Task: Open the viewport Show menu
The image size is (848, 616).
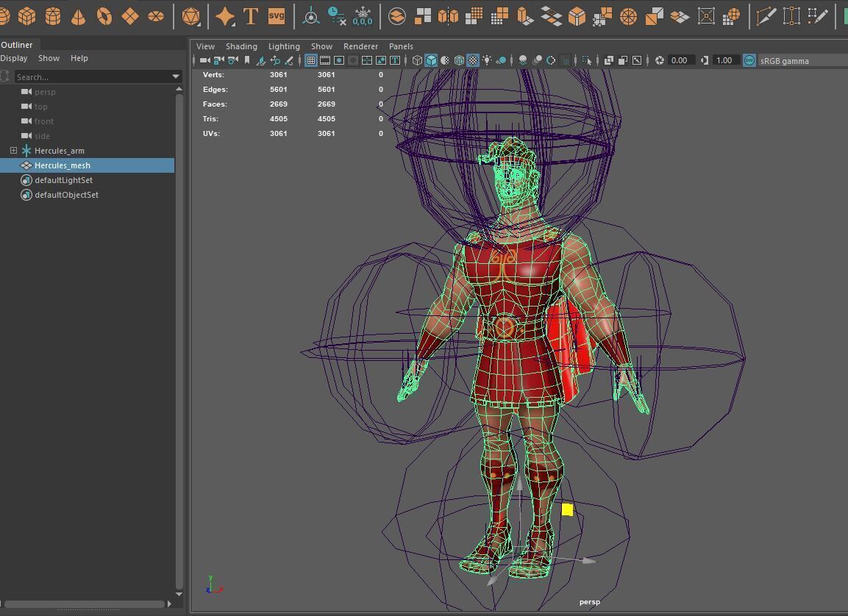Action: tap(322, 46)
